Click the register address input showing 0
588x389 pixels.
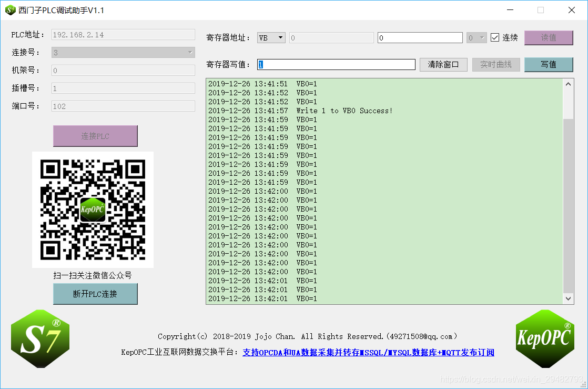pos(419,37)
